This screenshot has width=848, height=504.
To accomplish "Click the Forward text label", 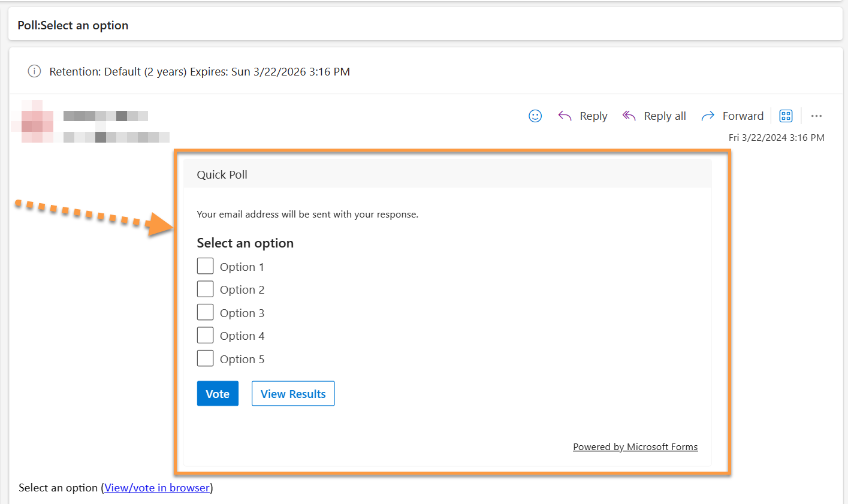I will (743, 116).
